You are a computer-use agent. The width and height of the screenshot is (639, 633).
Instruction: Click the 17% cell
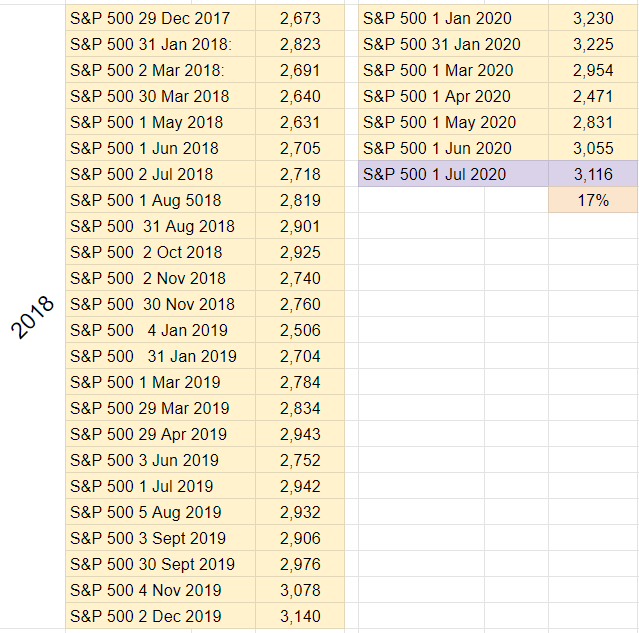click(593, 200)
